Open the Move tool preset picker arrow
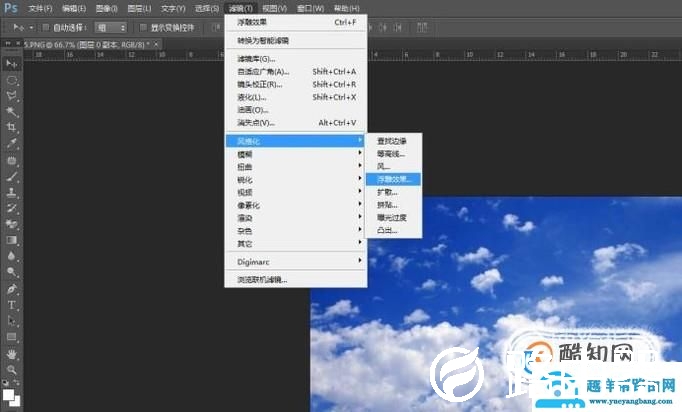Image resolution: width=682 pixels, height=412 pixels. [31, 28]
